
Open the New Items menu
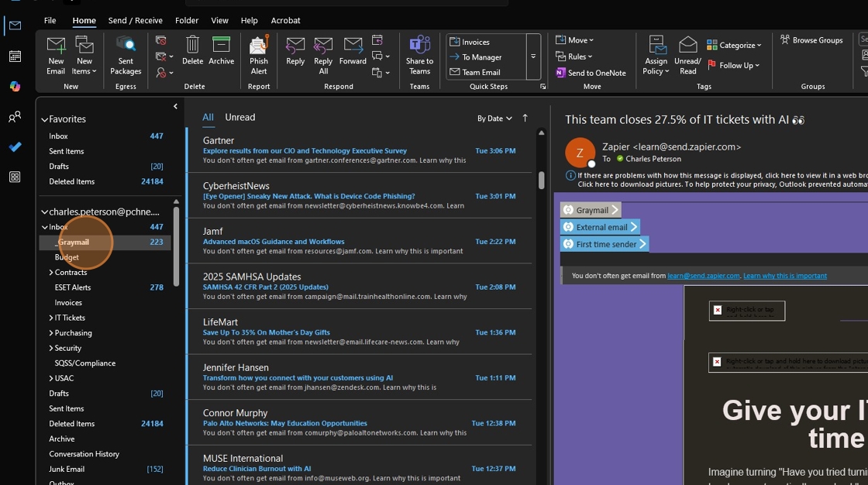tap(84, 55)
